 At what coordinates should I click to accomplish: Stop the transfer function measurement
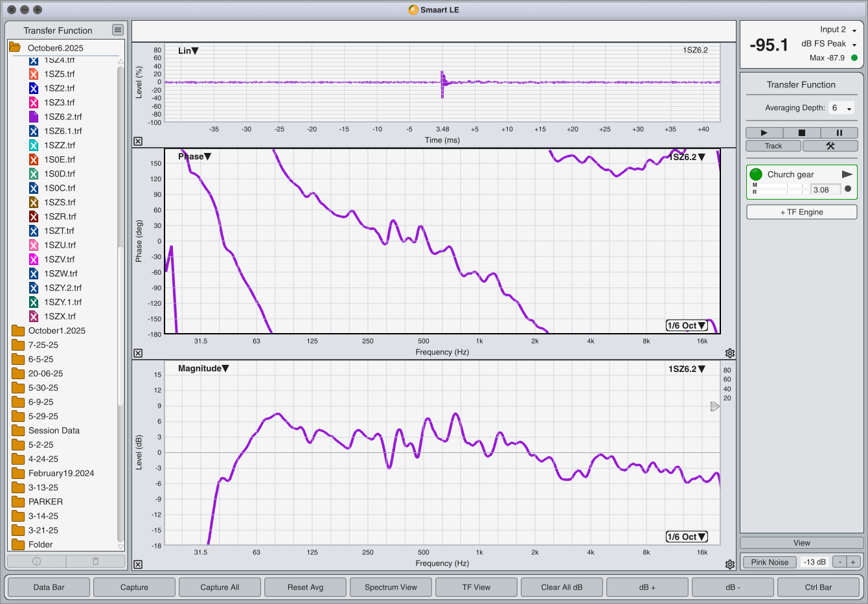(x=801, y=133)
